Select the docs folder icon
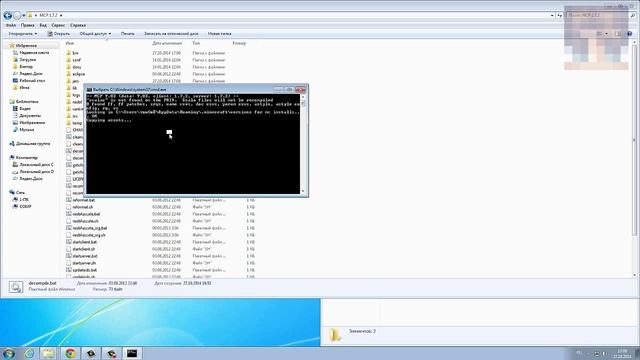The height and width of the screenshot is (360, 640). tap(69, 67)
